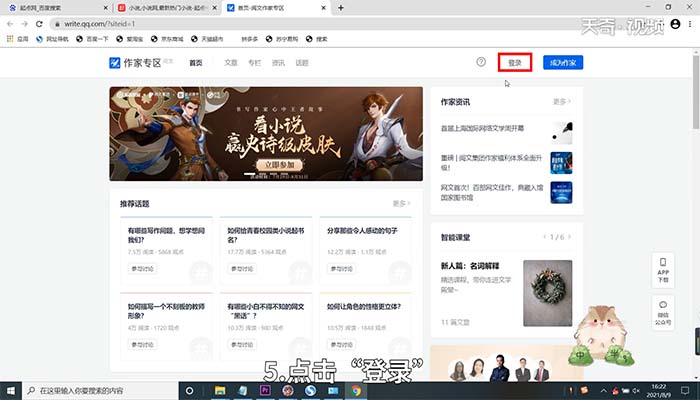Click the volume icon in system tray
700x400 pixels.
(x=636, y=391)
